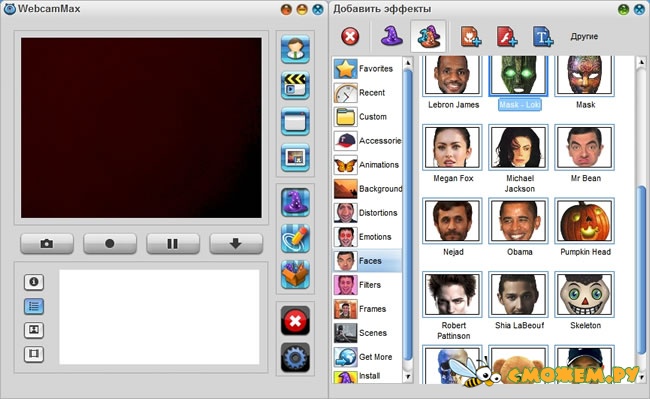Select the Background category

(x=367, y=189)
